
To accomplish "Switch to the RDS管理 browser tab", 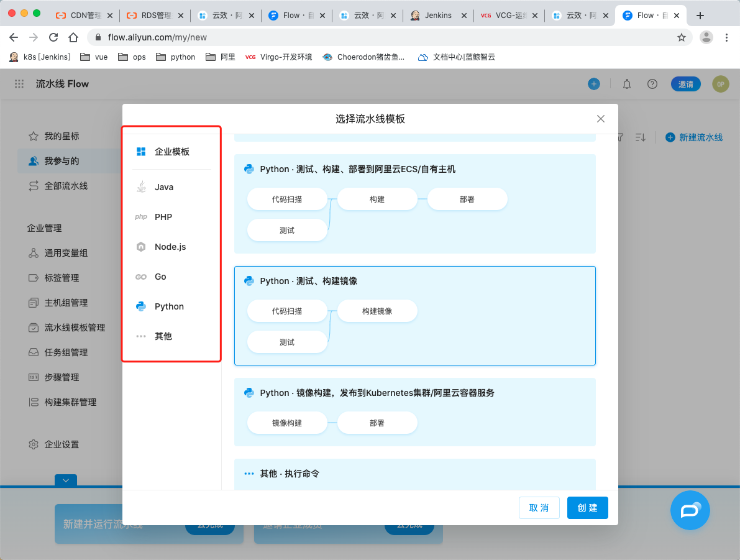I will (156, 16).
